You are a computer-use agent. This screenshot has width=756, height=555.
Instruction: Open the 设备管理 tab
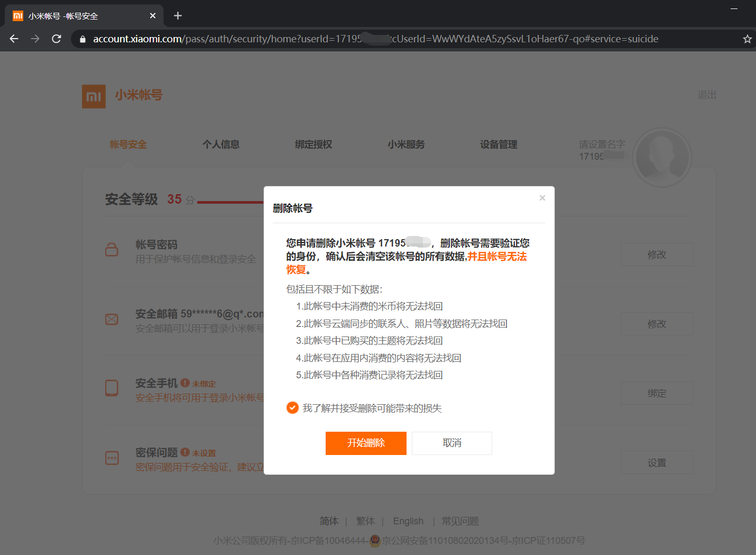click(x=498, y=144)
